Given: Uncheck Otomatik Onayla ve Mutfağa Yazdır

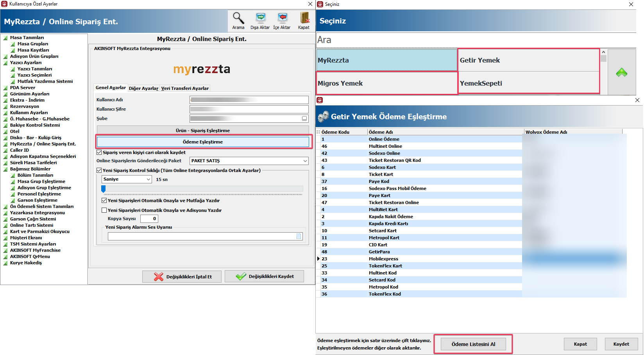Looking at the screenshot, I should (104, 201).
